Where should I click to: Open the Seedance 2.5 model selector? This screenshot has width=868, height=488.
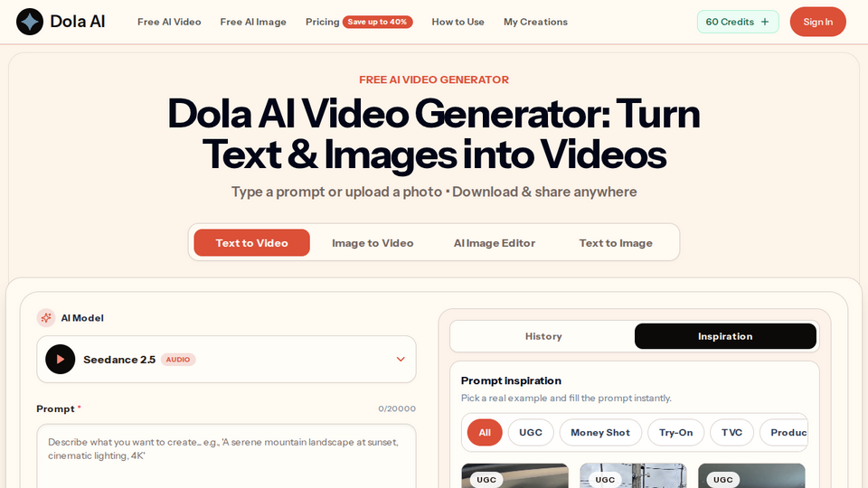click(226, 359)
